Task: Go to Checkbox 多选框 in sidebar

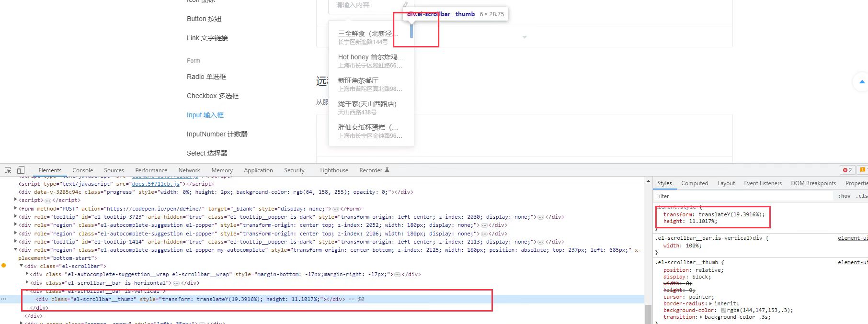Action: (x=213, y=96)
